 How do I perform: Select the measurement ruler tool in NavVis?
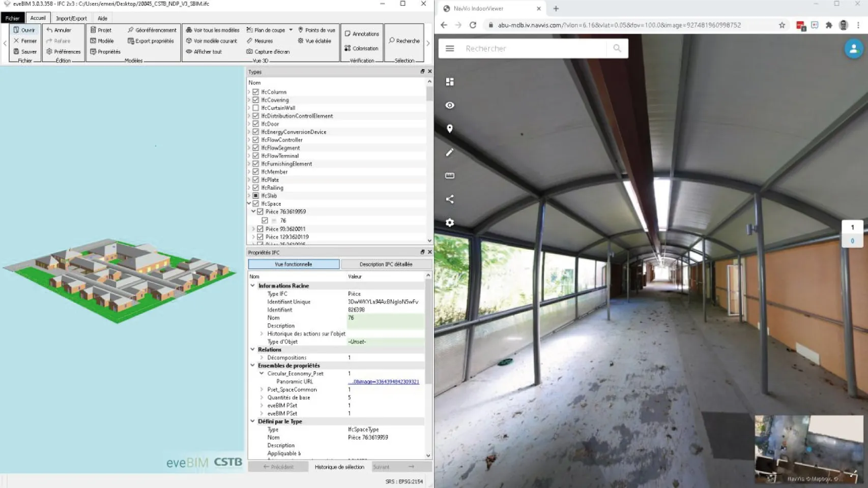(449, 175)
